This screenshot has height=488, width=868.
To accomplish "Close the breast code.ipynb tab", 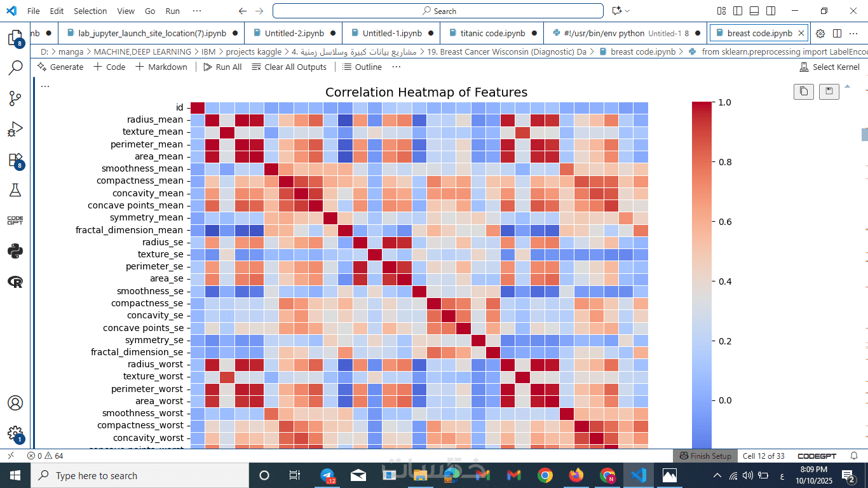I will [x=801, y=33].
